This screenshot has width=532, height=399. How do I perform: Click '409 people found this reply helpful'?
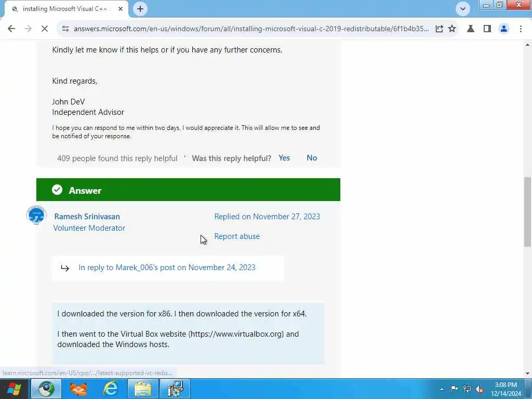117,158
